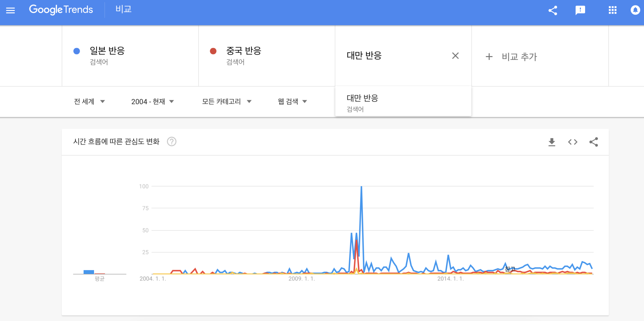
Task: Open the send feedback icon
Action: click(x=580, y=10)
